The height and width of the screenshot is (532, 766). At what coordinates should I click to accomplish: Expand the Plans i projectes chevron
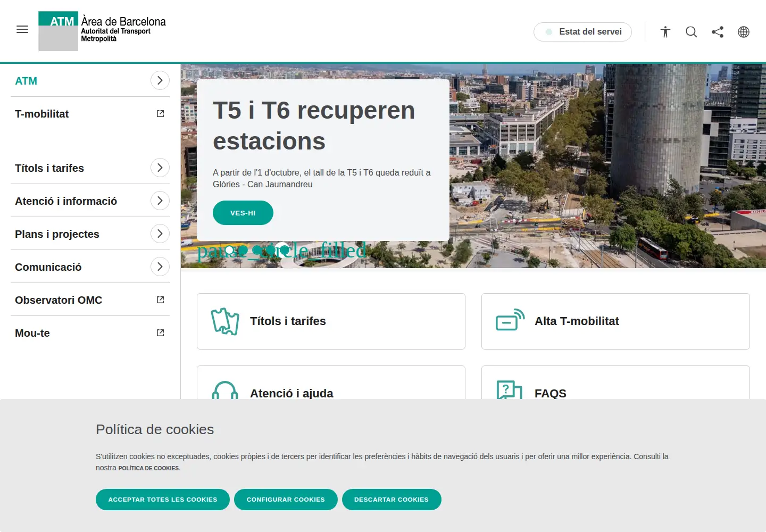coord(160,234)
